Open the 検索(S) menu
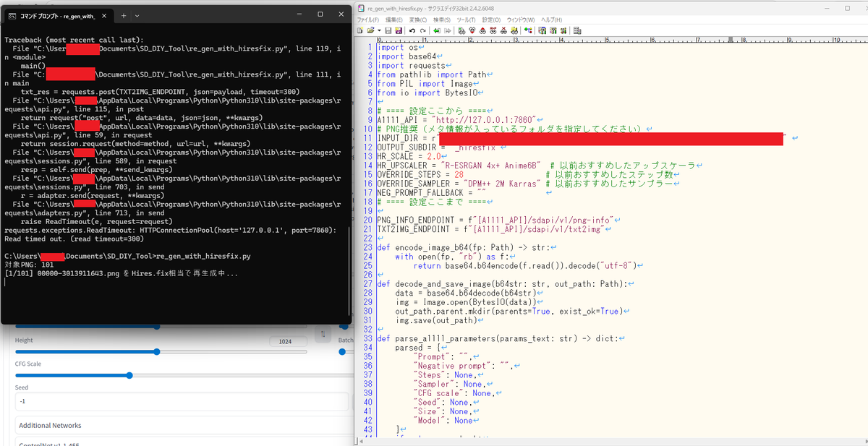Viewport: 868px width, 446px height. (x=443, y=20)
